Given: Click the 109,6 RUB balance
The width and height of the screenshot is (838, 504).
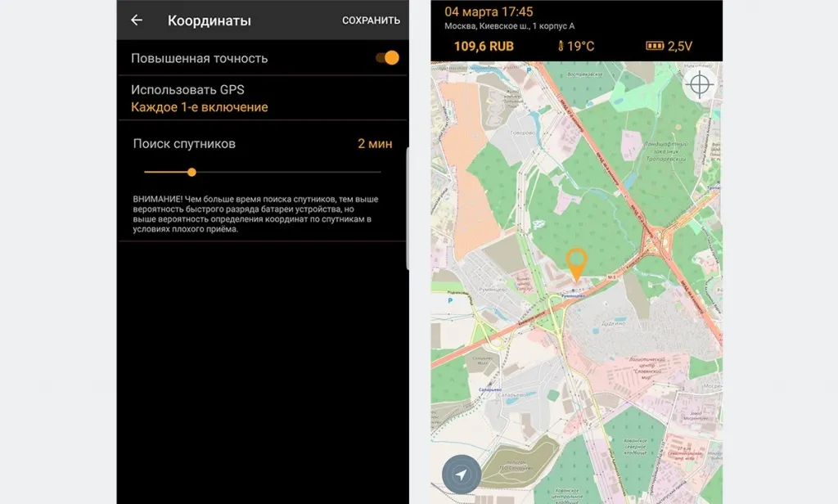Looking at the screenshot, I should [484, 47].
